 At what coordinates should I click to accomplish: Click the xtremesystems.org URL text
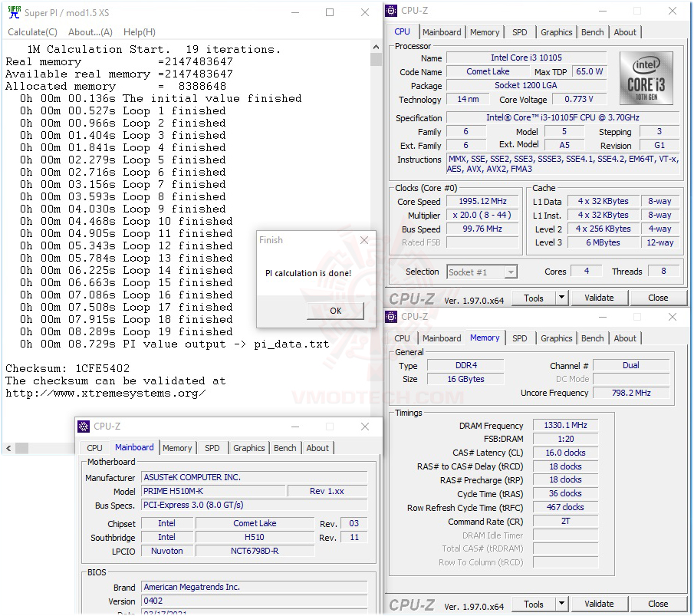pyautogui.click(x=105, y=394)
